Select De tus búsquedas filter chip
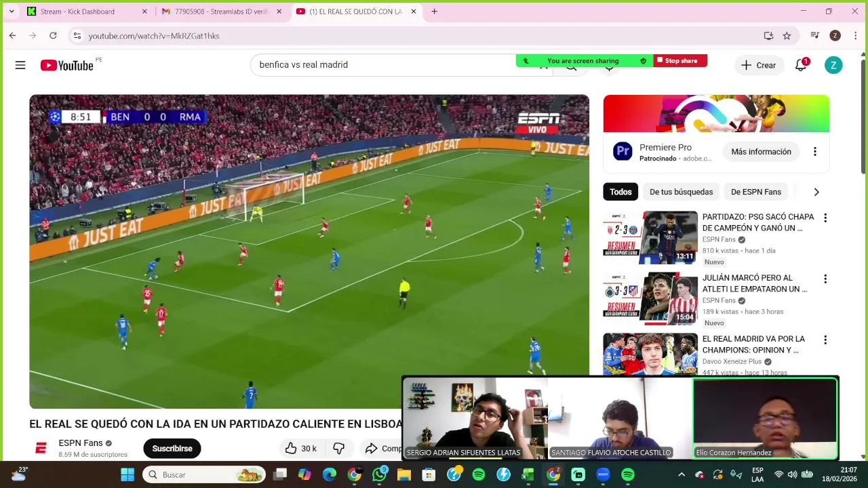Viewport: 868px width, 488px height. 682,192
